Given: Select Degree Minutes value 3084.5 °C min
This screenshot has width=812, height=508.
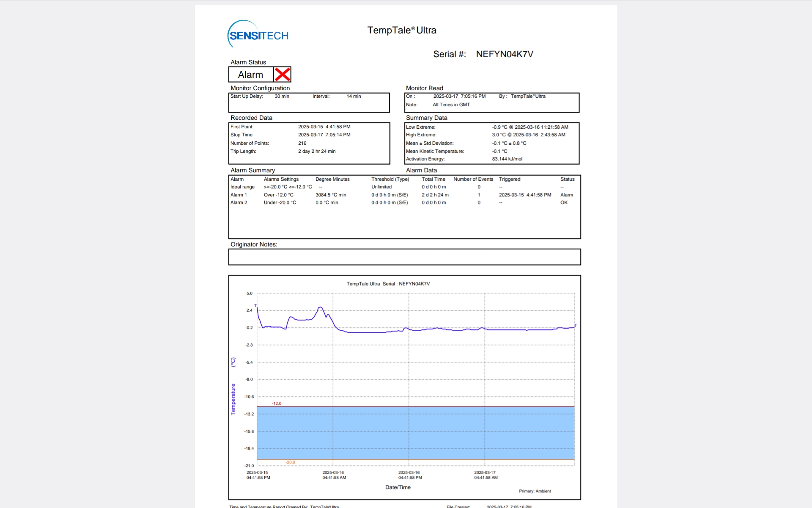Looking at the screenshot, I should 331,195.
